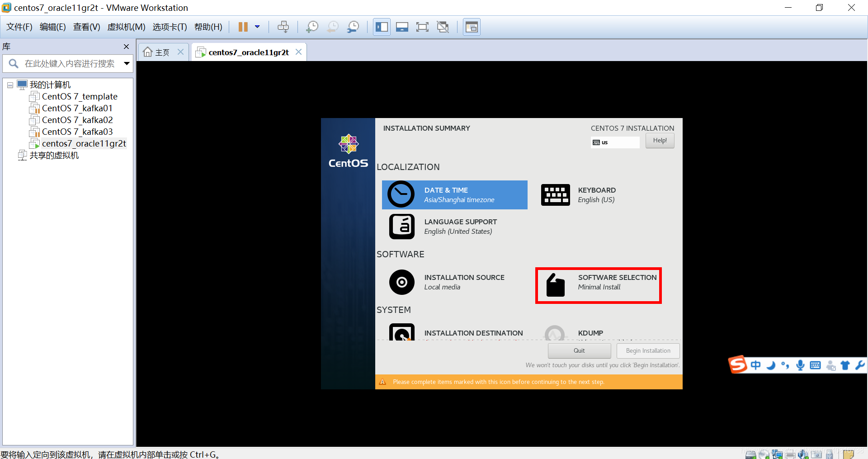
Task: Open the 文件(F) menu
Action: pos(19,27)
